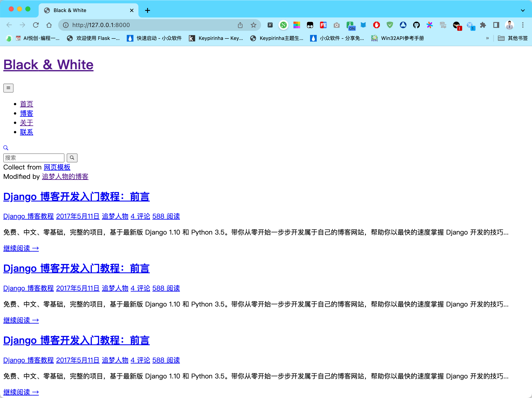Click the third post's 588 阅读 link

[166, 360]
